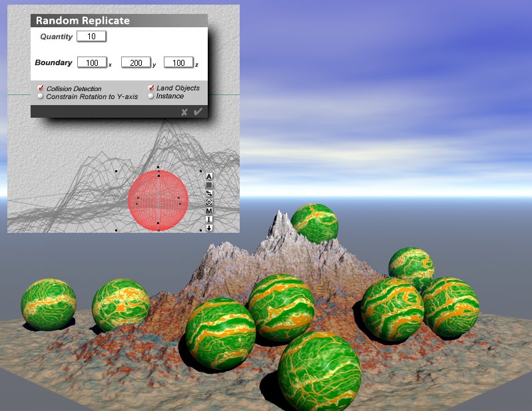This screenshot has width=532, height=411.
Task: Enable Constrain Rotation to Y-axis
Action: [x=41, y=96]
